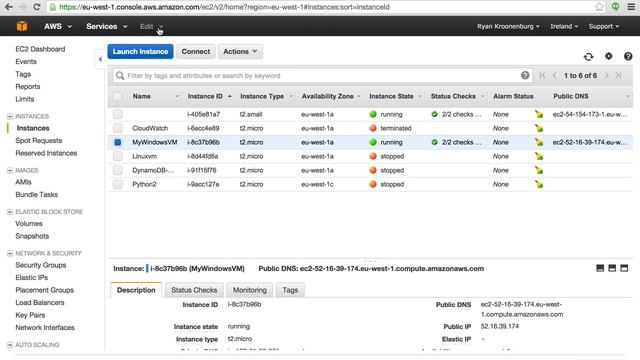Open the Ireland region selector
Viewport: 640px width, 360px height.
click(564, 26)
